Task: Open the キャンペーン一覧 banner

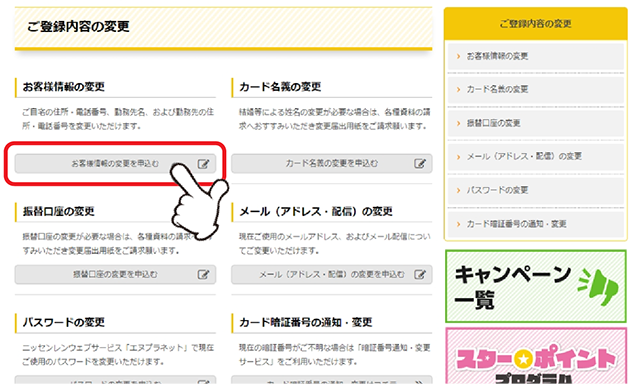Action: [536, 286]
